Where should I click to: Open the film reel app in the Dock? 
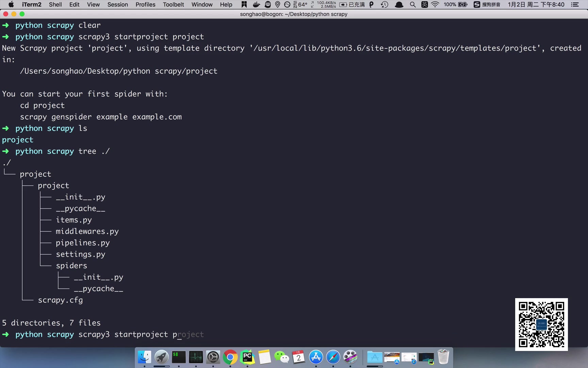tap(350, 357)
